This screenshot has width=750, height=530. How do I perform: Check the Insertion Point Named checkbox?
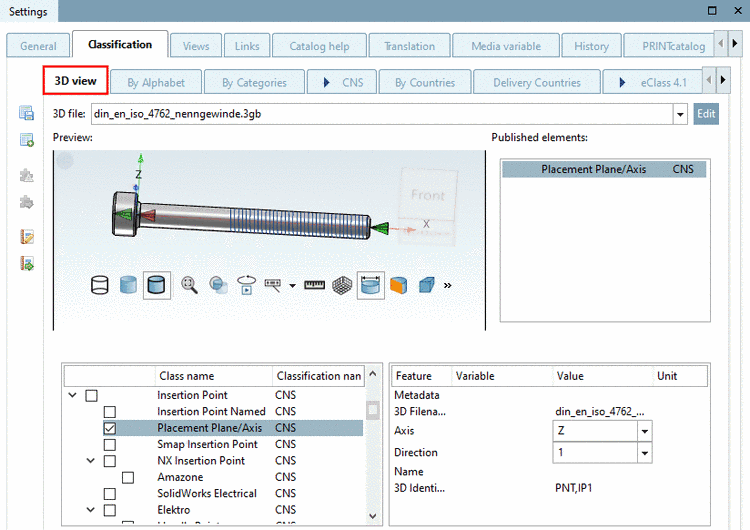(x=110, y=412)
